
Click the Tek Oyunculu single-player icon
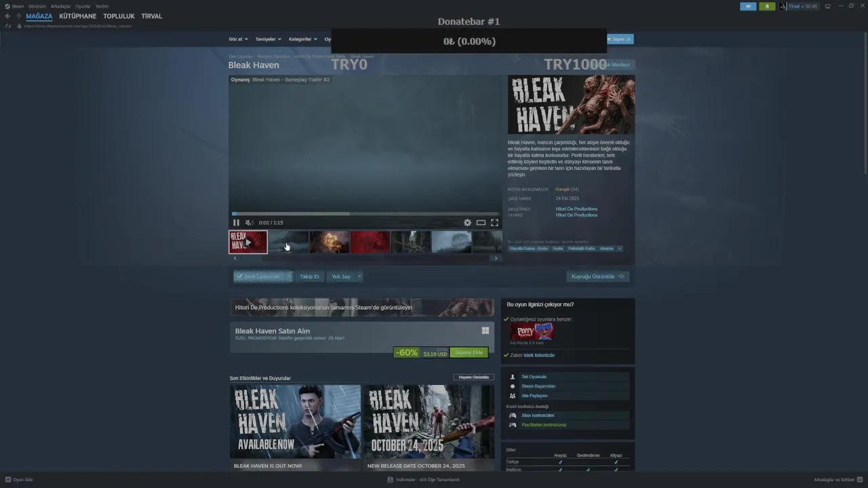click(513, 377)
